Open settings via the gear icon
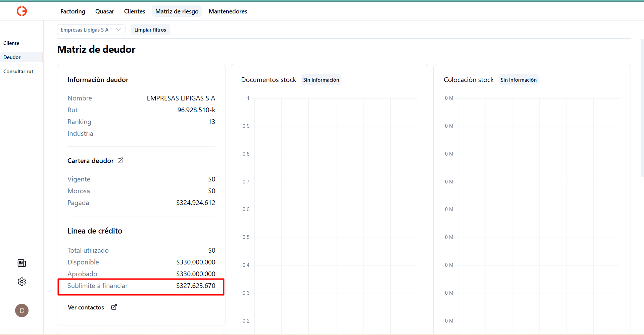Screen dimensions: 644x335 pos(21,282)
